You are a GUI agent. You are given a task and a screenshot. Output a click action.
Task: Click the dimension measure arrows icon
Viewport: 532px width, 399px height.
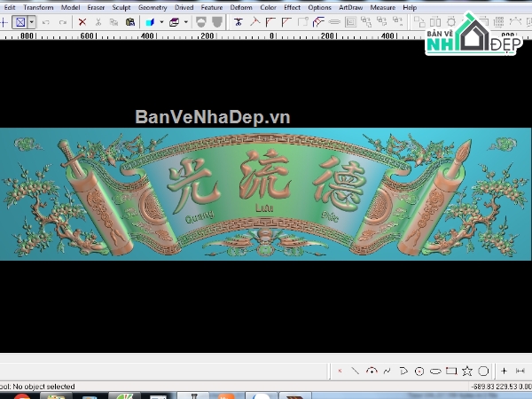pos(520,371)
